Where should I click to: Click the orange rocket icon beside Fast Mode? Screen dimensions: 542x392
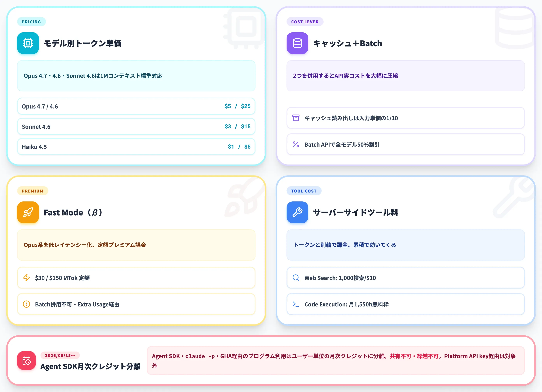point(28,212)
